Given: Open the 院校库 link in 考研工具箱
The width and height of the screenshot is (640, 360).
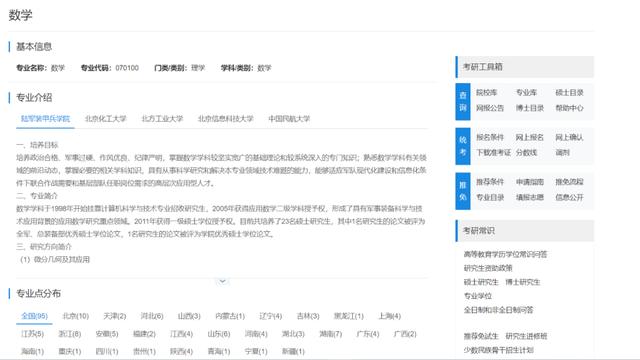Looking at the screenshot, I should (487, 93).
